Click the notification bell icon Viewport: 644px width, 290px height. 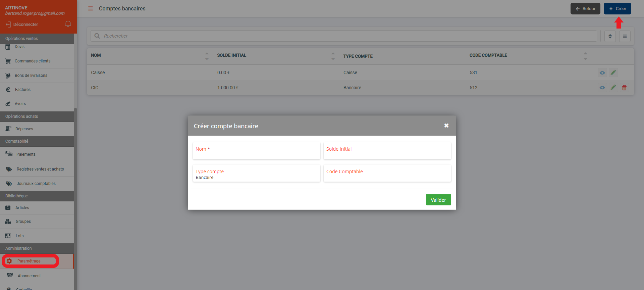(68, 24)
